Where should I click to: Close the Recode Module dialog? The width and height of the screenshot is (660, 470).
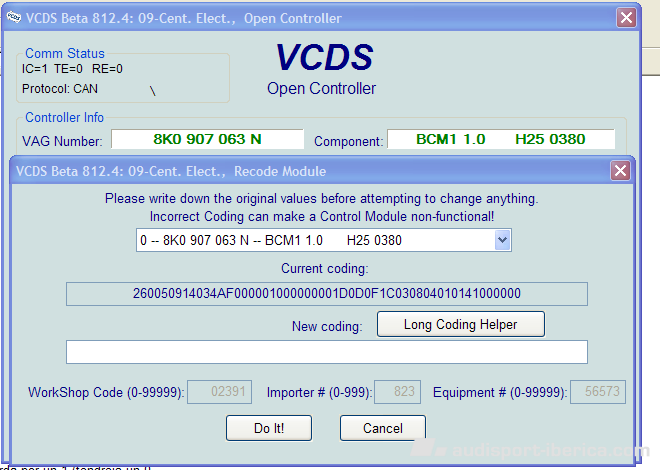(x=620, y=171)
